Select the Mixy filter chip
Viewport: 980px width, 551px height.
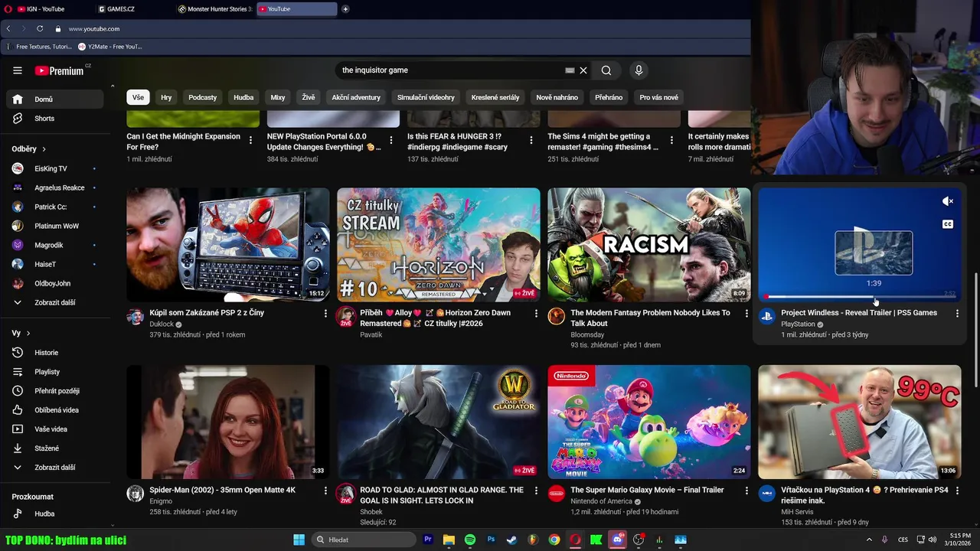278,97
